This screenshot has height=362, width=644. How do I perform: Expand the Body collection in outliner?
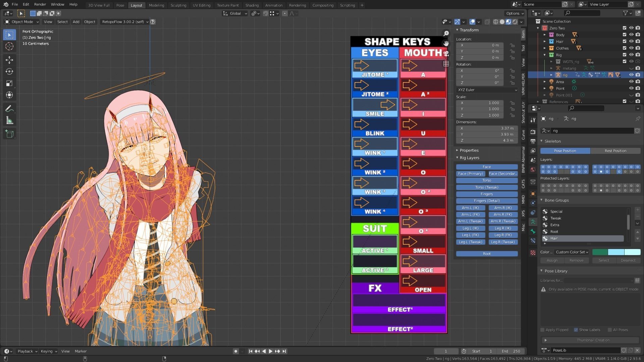(545, 35)
